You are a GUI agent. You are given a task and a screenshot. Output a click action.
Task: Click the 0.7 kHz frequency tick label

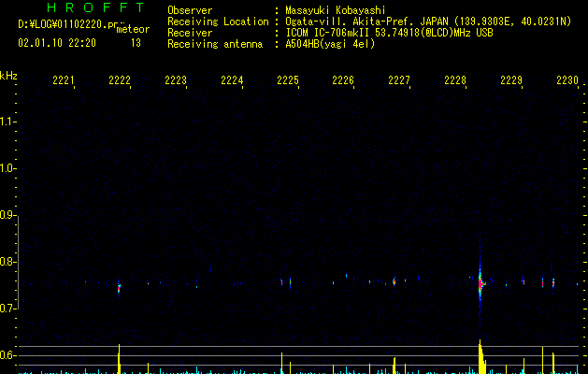click(x=7, y=309)
